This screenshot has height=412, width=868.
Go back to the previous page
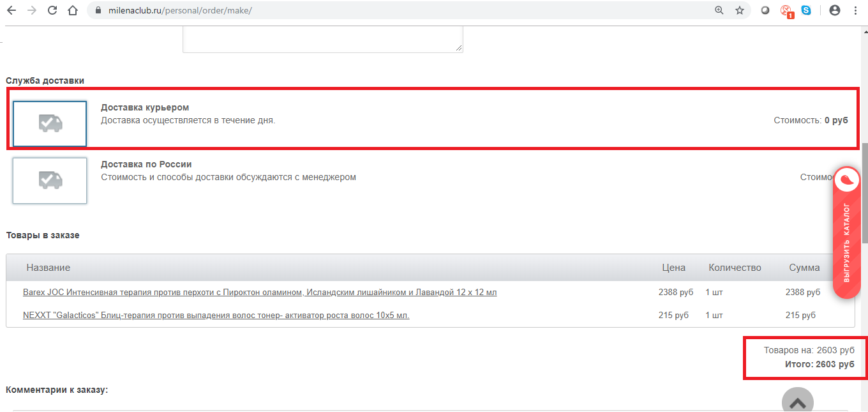click(11, 10)
